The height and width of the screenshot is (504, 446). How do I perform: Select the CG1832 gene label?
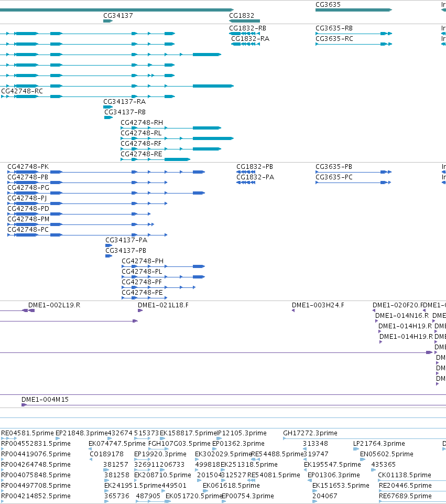242,15
